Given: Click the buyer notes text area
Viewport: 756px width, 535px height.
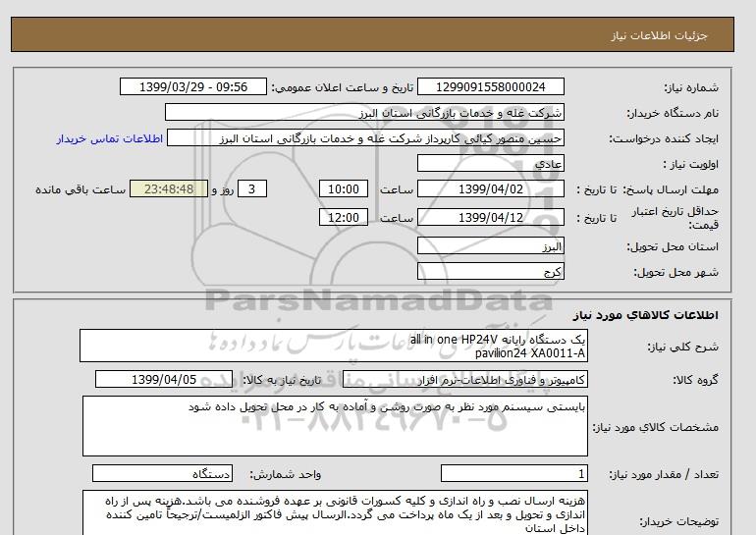Looking at the screenshot, I should [x=335, y=513].
